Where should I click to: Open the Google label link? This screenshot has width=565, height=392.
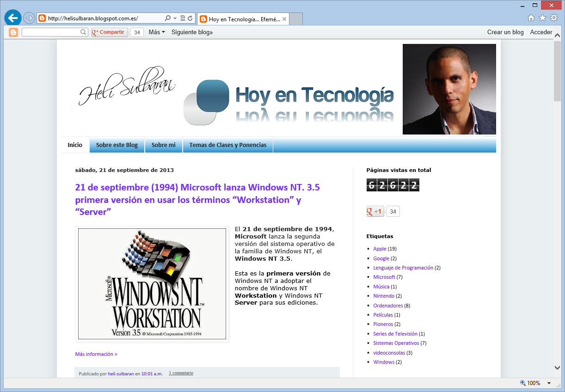point(381,258)
